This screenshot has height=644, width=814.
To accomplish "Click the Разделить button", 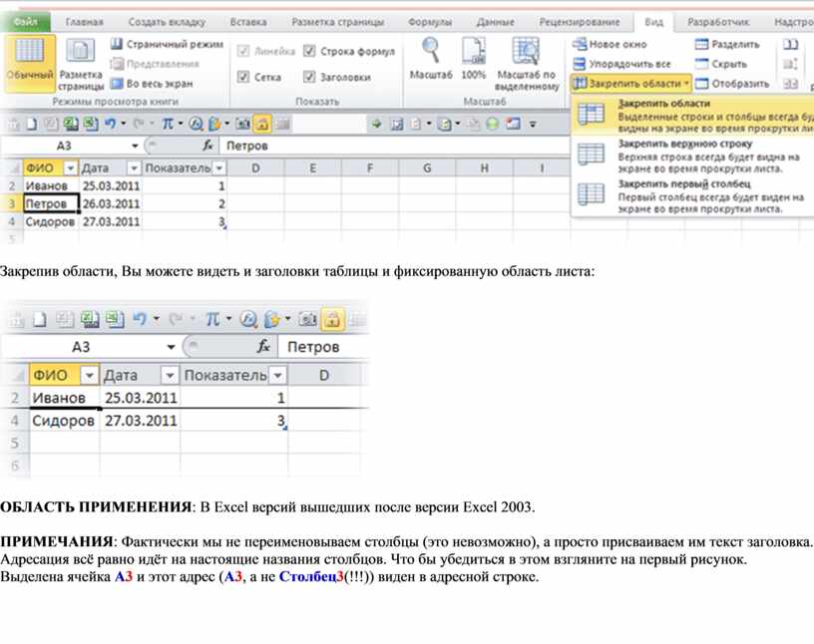I will coord(727,45).
